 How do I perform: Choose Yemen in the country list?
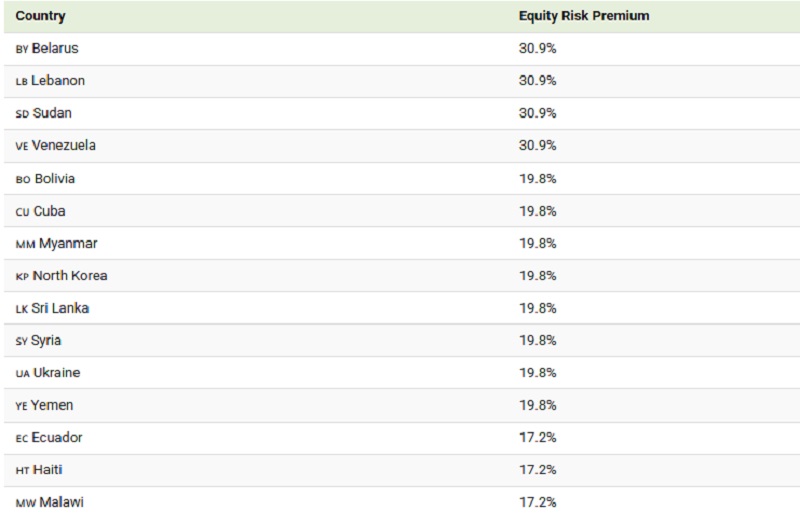pyautogui.click(x=52, y=406)
